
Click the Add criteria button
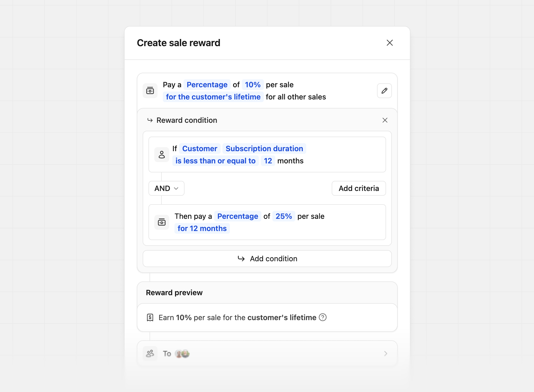click(x=358, y=188)
